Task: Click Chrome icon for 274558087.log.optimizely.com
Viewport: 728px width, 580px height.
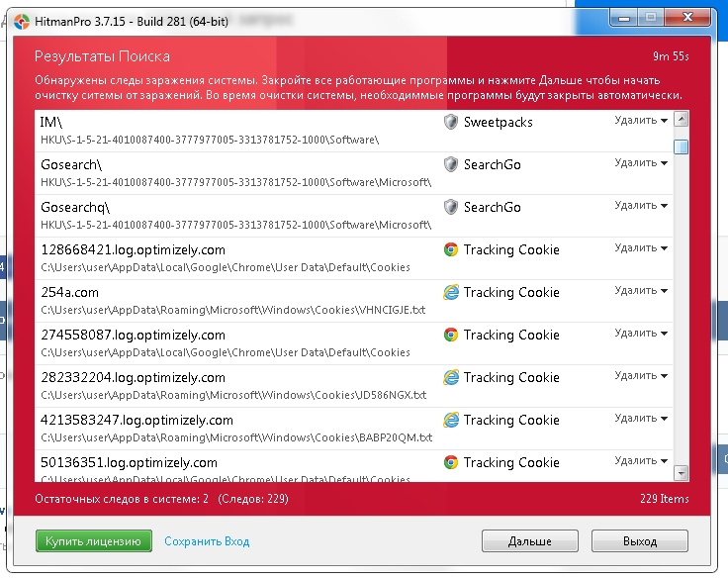Action: pos(451,335)
